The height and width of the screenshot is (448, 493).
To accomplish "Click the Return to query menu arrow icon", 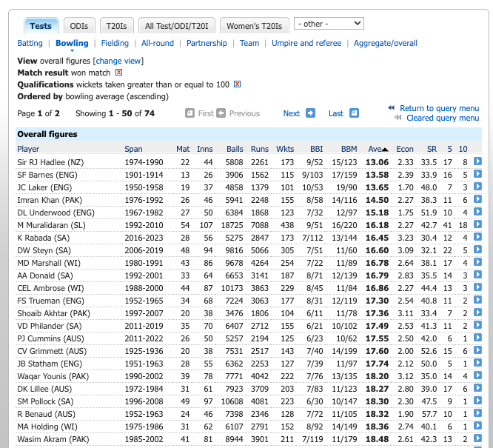I will 392,108.
